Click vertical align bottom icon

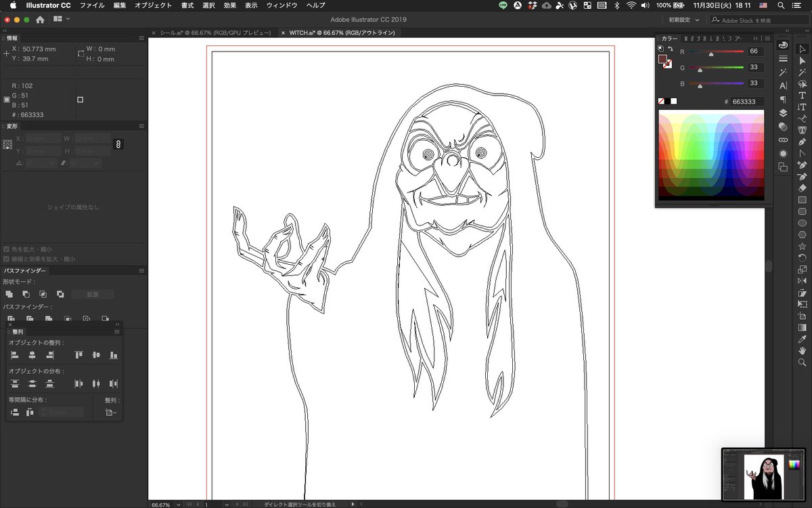pyautogui.click(x=114, y=355)
